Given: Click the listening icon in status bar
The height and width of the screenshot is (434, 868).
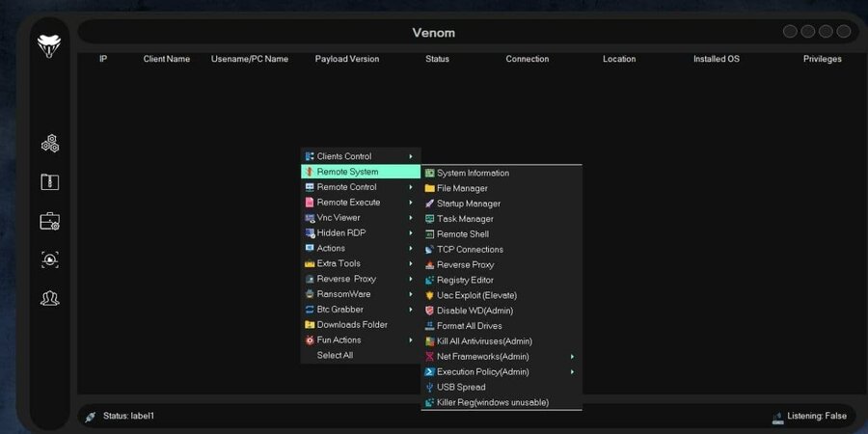Looking at the screenshot, I should click(x=777, y=417).
